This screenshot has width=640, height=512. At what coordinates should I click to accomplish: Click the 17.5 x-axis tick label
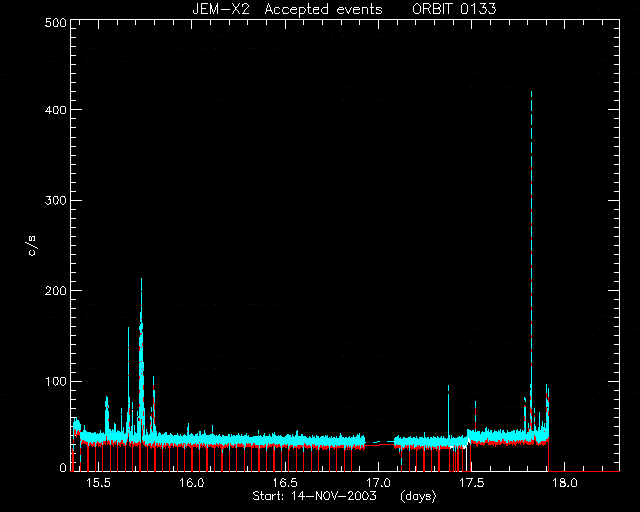click(471, 483)
